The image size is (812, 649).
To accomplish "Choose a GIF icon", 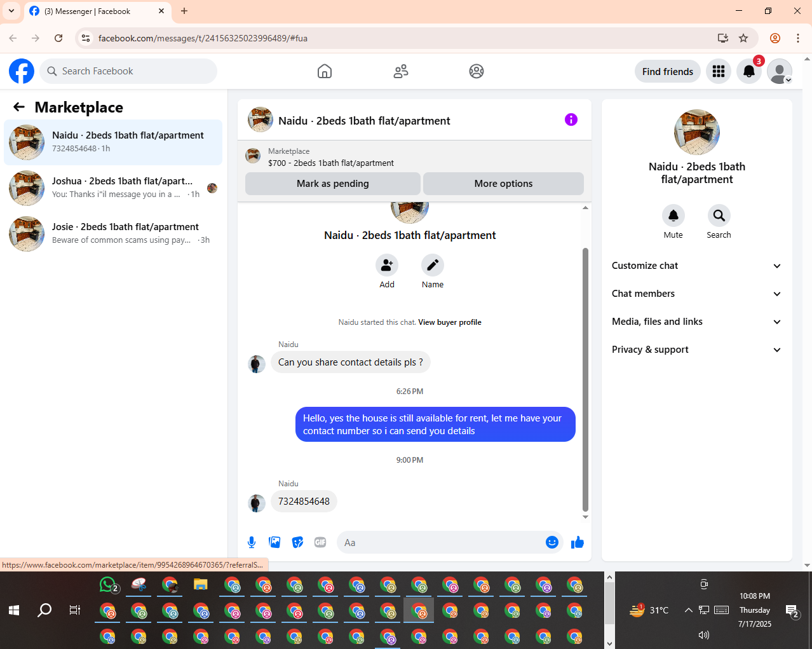I will tap(320, 542).
